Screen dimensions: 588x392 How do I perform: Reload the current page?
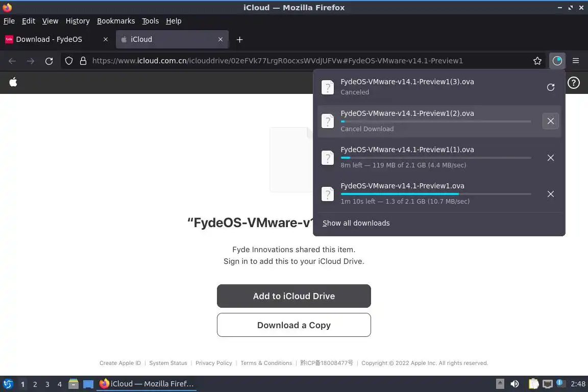pyautogui.click(x=49, y=61)
